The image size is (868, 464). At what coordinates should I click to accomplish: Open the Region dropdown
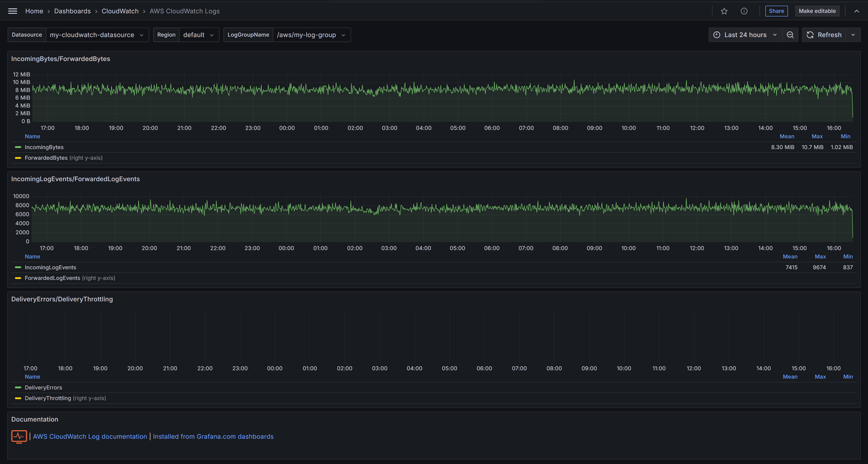[x=198, y=35]
